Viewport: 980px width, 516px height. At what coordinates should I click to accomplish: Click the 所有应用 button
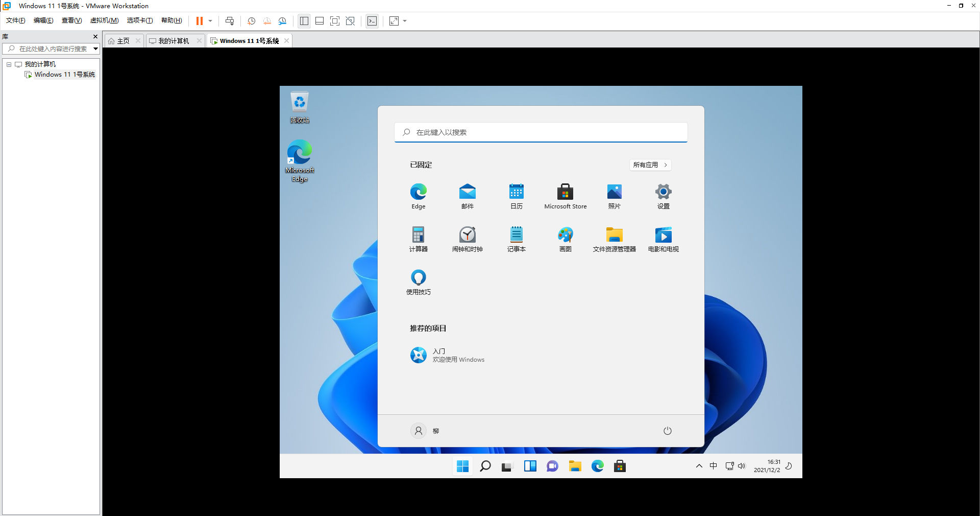(x=650, y=165)
